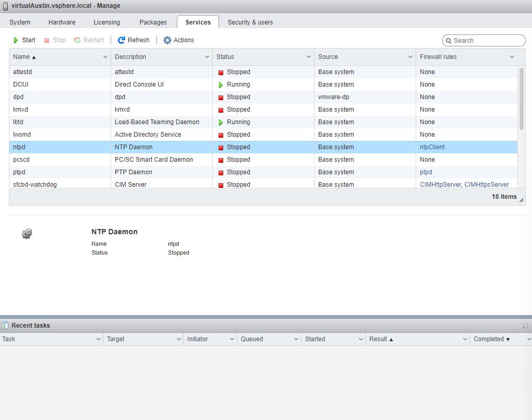Viewport: 532px width, 420px height.
Task: Switch to the Security & users tab
Action: pyautogui.click(x=250, y=22)
